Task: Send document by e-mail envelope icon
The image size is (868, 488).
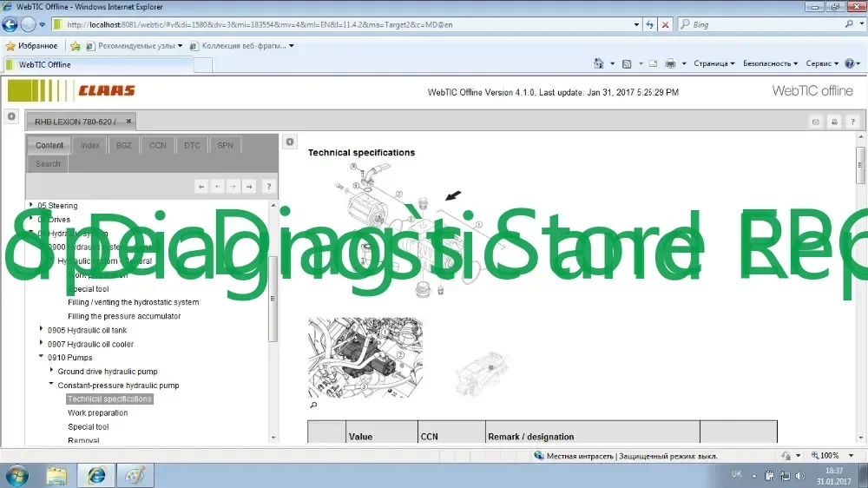Action: [815, 122]
